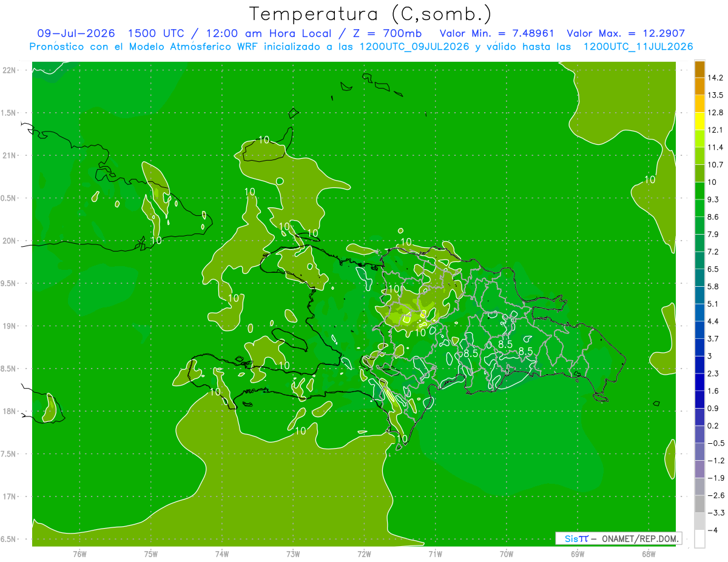Click the "17N" latitude label
The height and width of the screenshot is (562, 728).
tap(10, 497)
